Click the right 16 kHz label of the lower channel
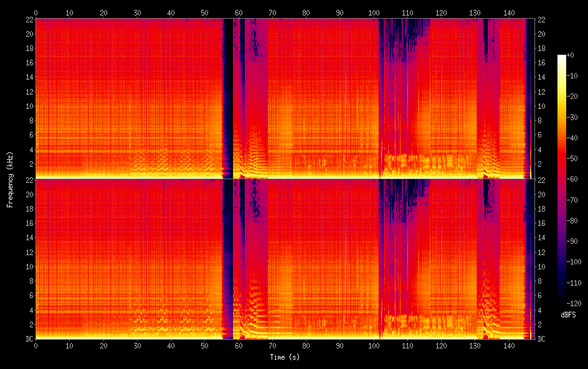588x369 pixels. [541, 223]
